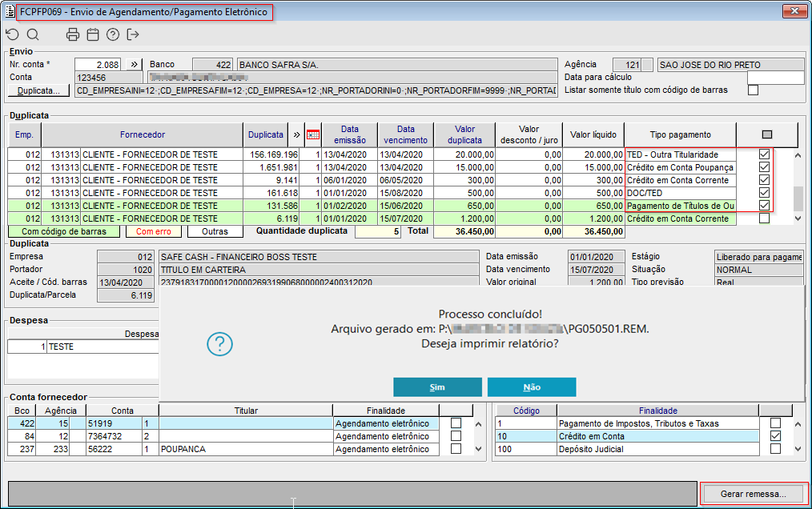Click Não in the dialog

point(532,387)
